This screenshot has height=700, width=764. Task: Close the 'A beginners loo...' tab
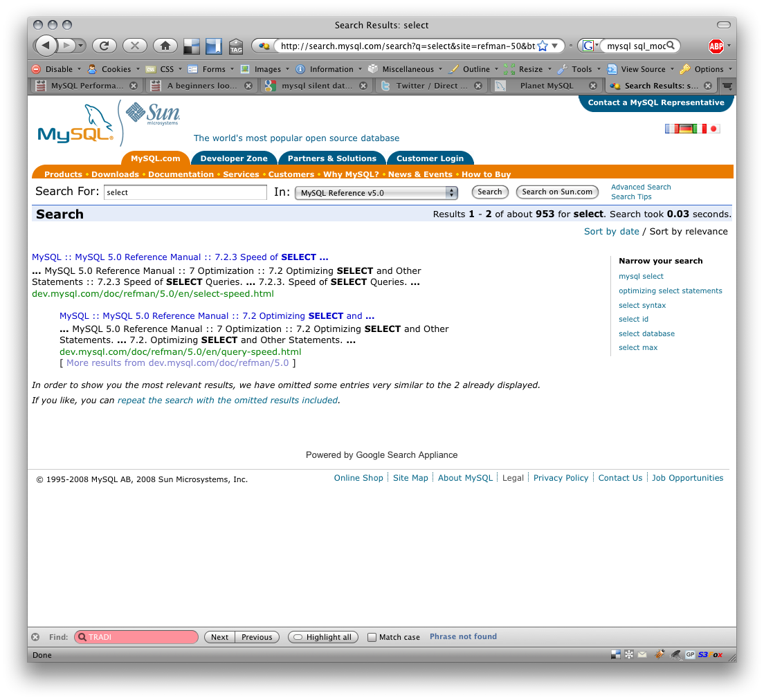coord(248,86)
